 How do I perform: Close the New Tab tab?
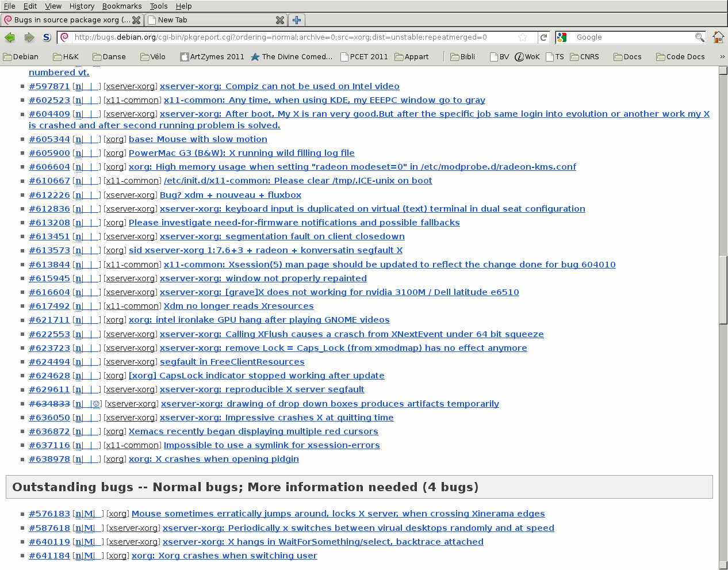(x=280, y=20)
